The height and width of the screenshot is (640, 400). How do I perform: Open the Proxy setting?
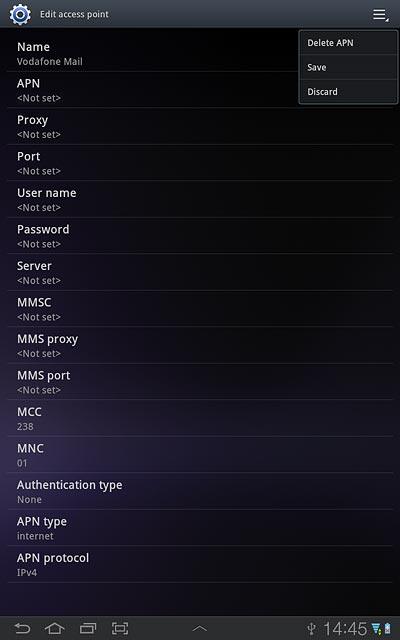point(200,126)
